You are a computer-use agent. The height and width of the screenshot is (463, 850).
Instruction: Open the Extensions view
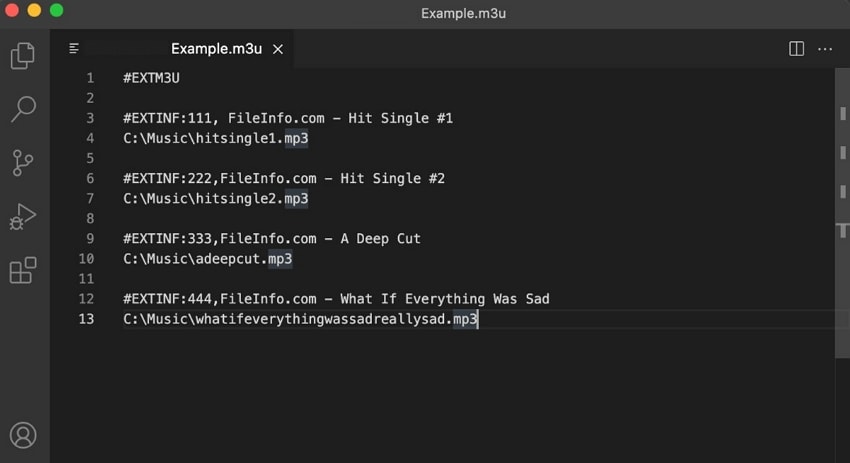click(22, 270)
